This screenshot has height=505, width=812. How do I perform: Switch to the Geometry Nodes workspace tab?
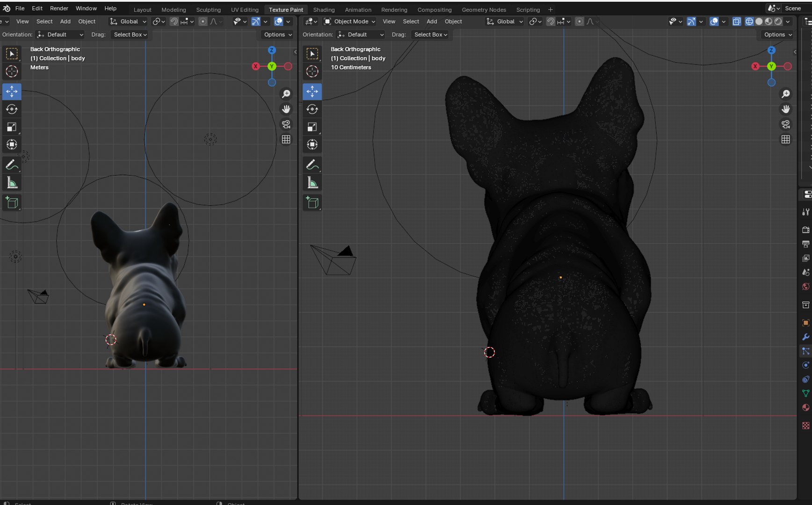tap(484, 10)
